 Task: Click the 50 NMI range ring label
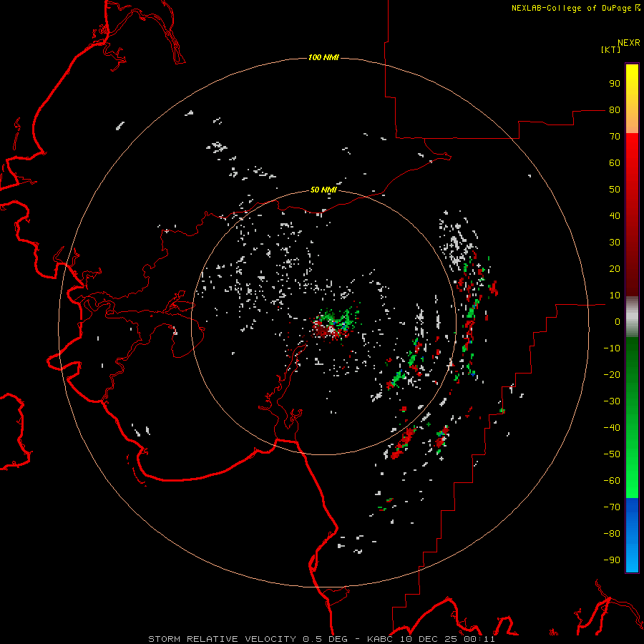coord(323,190)
